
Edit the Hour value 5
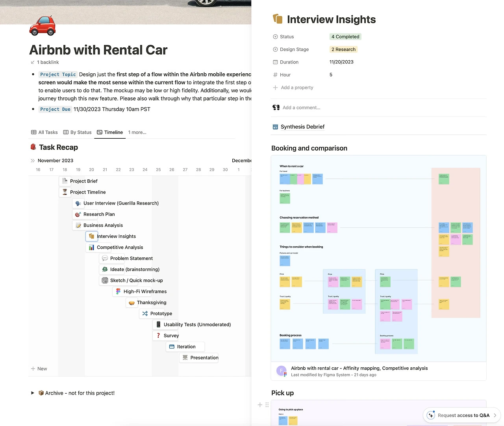(331, 75)
